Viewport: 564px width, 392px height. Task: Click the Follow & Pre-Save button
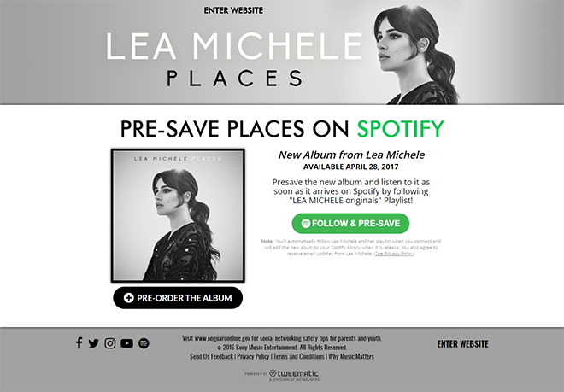[350, 224]
